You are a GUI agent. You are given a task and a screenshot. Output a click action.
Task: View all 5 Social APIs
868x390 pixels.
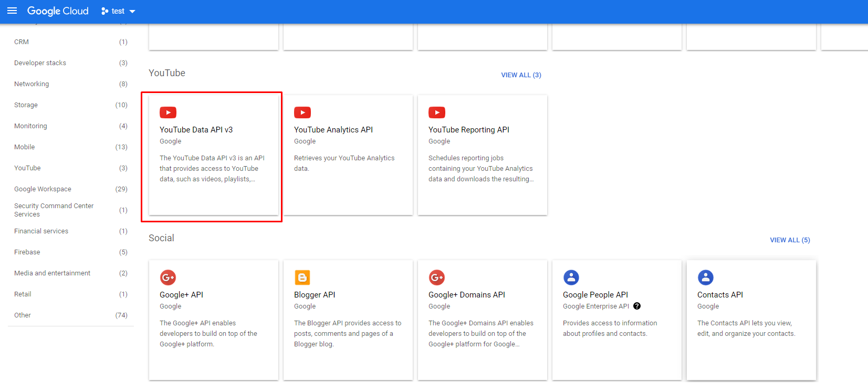coord(790,240)
